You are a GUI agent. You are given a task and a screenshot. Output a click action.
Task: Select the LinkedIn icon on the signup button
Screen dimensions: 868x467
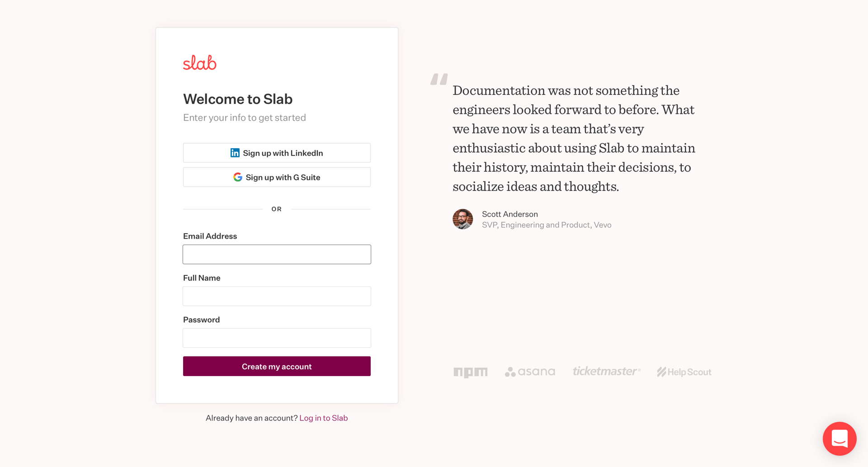235,153
